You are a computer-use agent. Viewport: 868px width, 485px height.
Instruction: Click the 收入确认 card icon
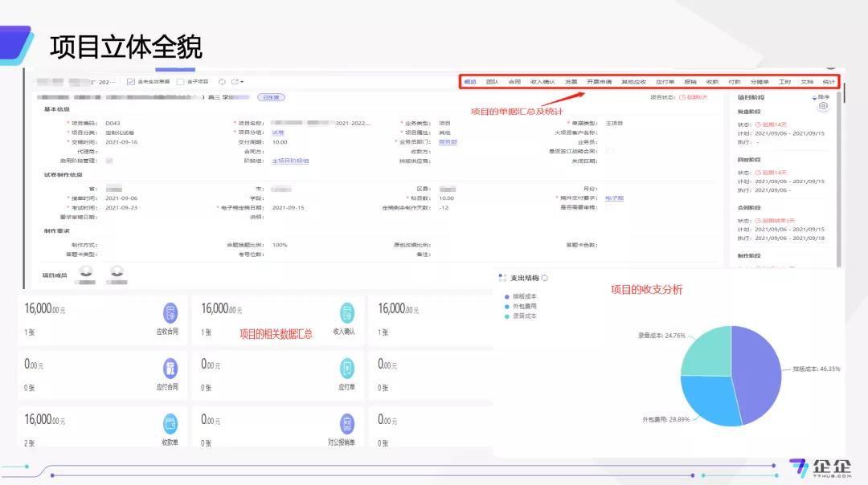346,312
